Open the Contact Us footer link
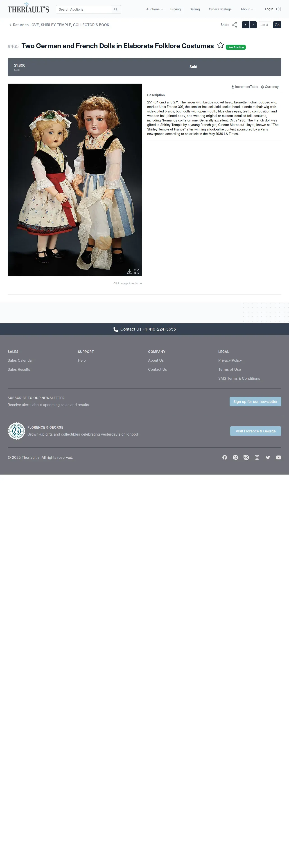Image resolution: width=289 pixels, height=868 pixels. (x=158, y=370)
